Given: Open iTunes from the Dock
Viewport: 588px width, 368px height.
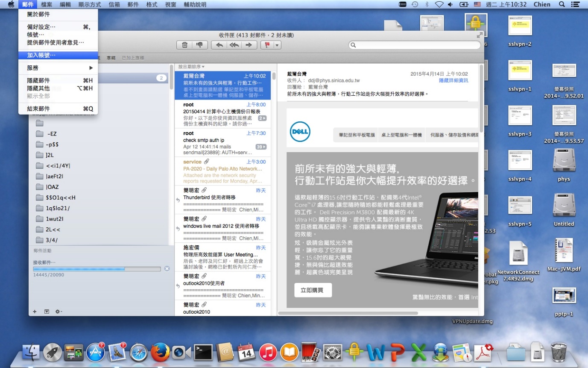Looking at the screenshot, I should point(268,352).
